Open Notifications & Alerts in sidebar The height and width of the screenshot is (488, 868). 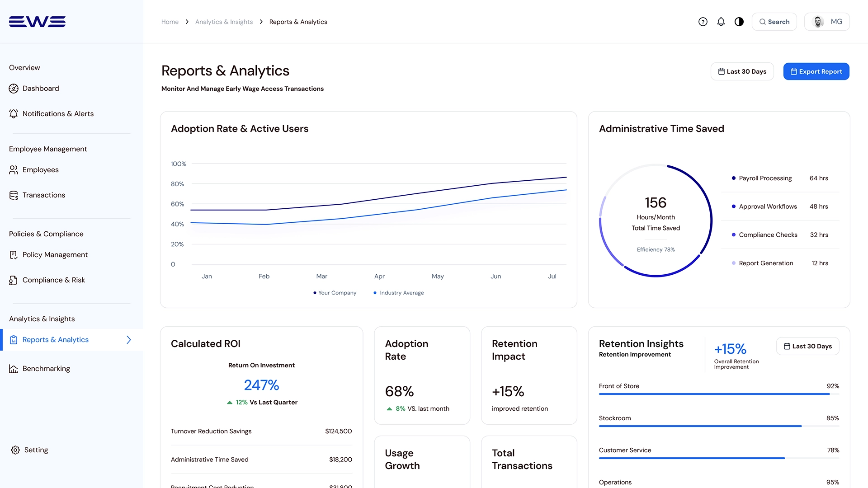(58, 114)
